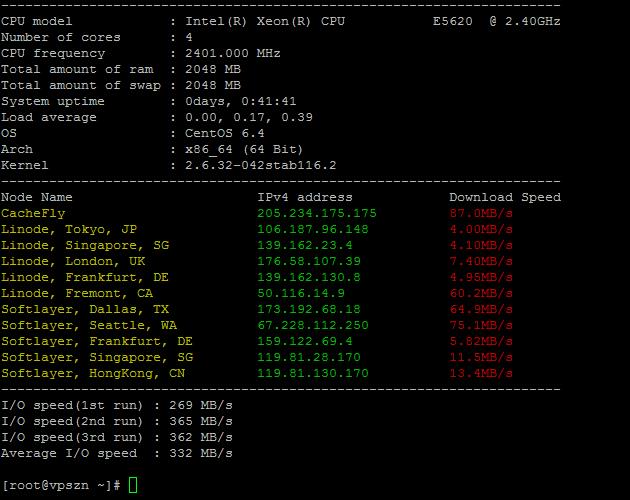The height and width of the screenshot is (500, 630).
Task: Click IP address 119.81.130.170
Action: point(313,374)
